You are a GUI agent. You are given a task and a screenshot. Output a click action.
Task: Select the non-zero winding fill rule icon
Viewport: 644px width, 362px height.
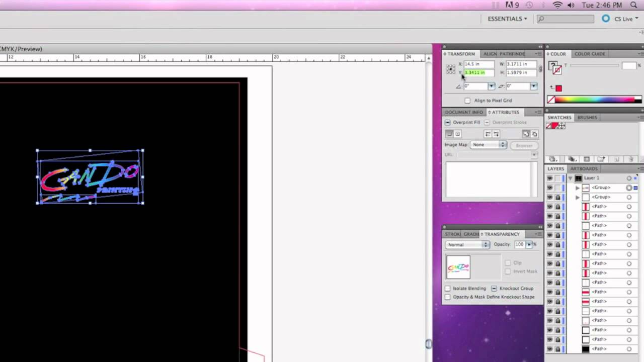coord(526,134)
